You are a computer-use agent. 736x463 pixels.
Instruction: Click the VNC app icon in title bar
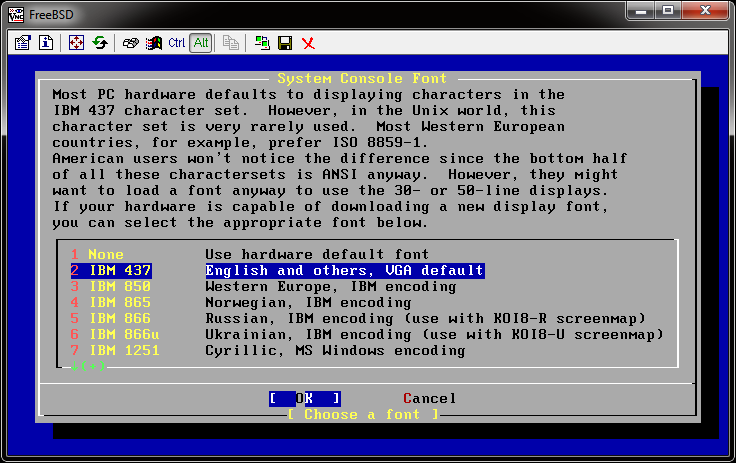coord(16,15)
